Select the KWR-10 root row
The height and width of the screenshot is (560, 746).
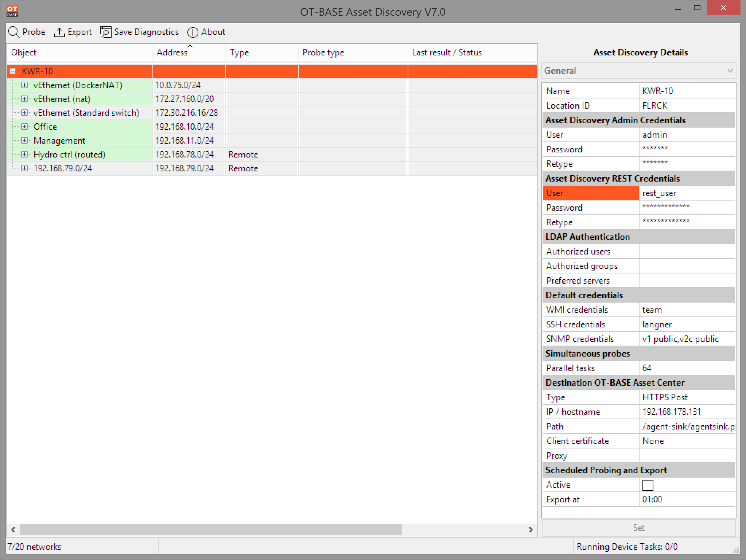tap(272, 71)
